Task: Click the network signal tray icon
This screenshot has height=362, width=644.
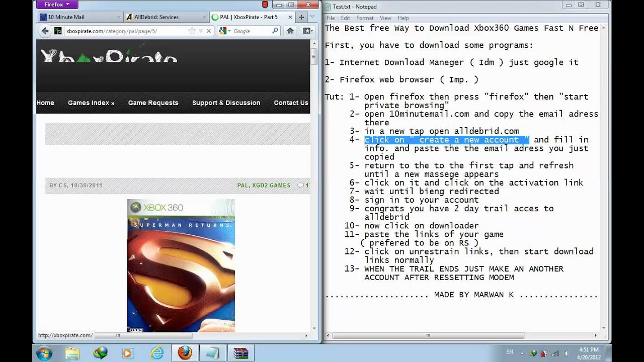Action: pyautogui.click(x=554, y=353)
